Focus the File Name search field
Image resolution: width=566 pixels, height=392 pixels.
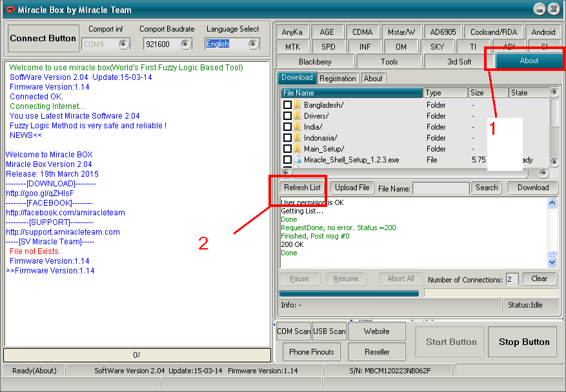click(x=441, y=188)
